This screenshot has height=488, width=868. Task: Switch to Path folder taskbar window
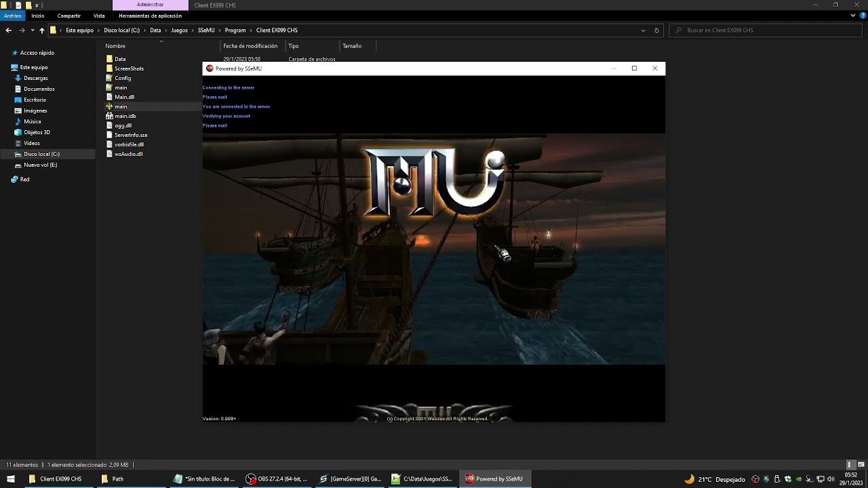pyautogui.click(x=129, y=479)
